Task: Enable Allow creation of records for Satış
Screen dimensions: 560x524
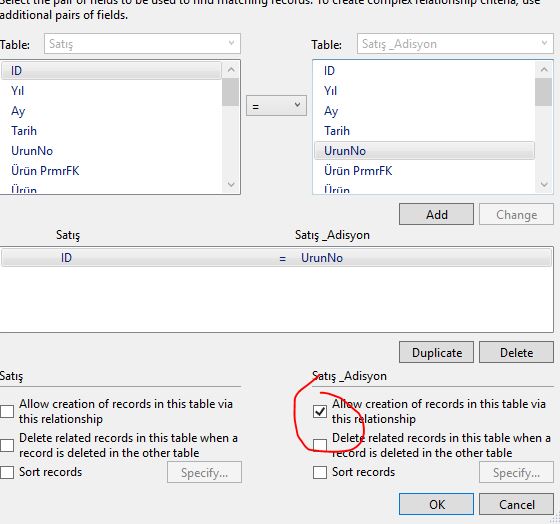Action: pyautogui.click(x=7, y=411)
